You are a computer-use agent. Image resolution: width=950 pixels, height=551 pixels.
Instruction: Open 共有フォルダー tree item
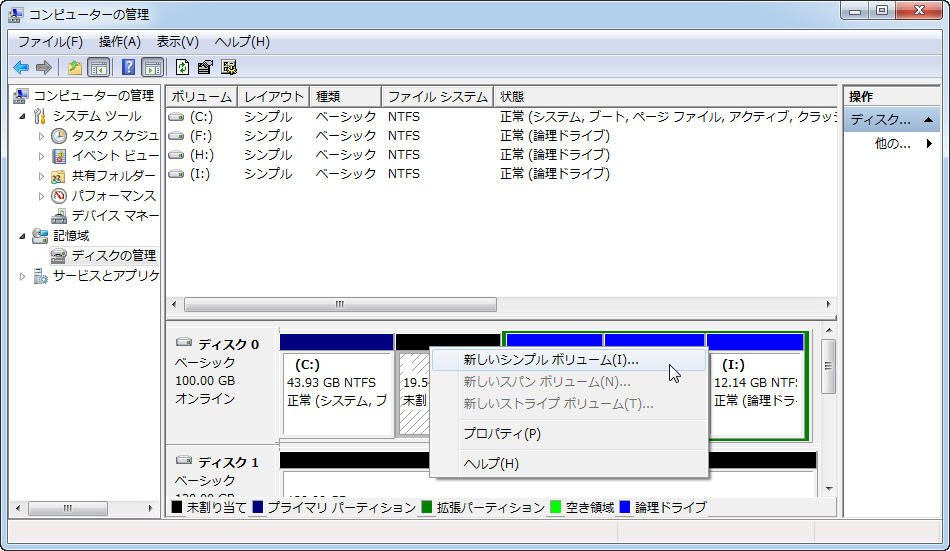113,176
